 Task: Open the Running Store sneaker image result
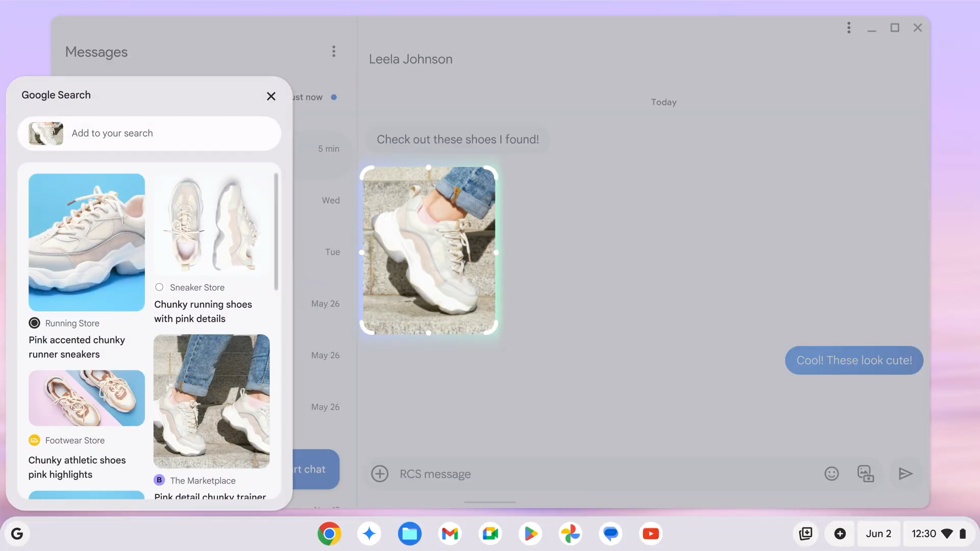pyautogui.click(x=87, y=242)
